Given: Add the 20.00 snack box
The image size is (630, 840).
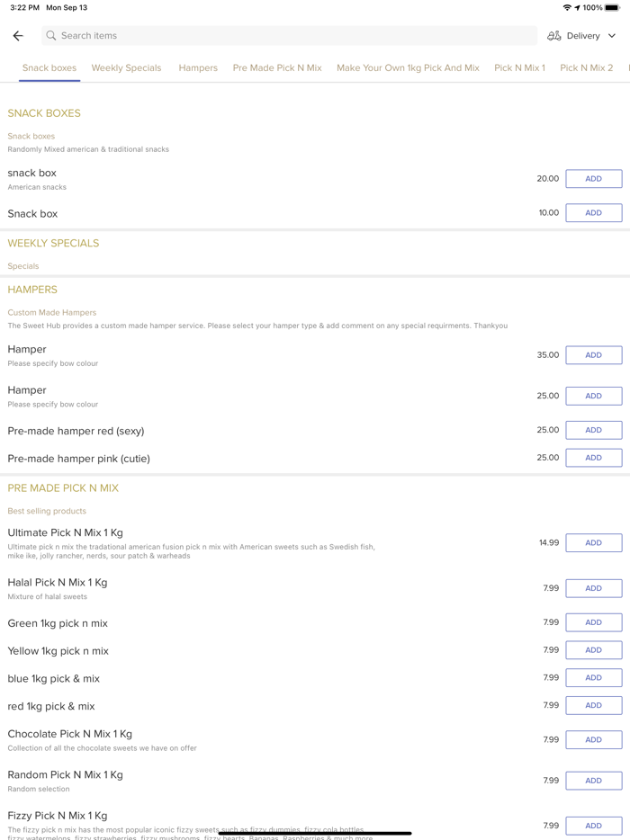Looking at the screenshot, I should click(593, 179).
